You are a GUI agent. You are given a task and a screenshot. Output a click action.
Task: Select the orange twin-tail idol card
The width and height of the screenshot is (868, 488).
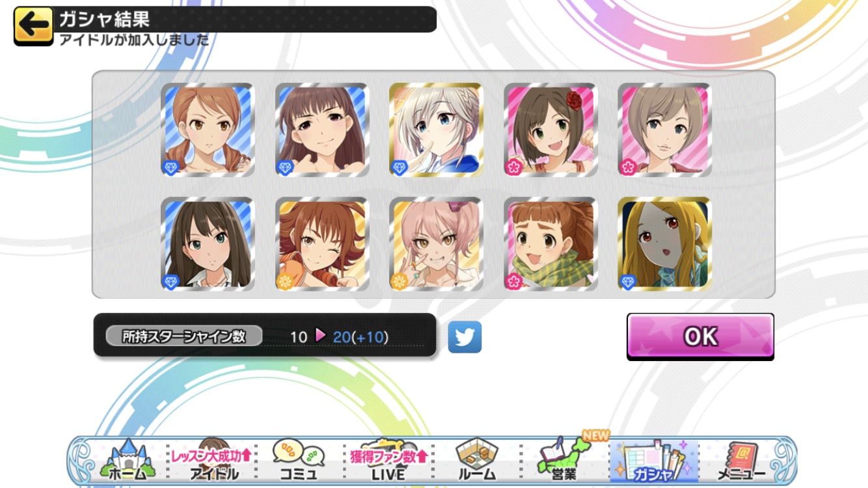(x=208, y=129)
